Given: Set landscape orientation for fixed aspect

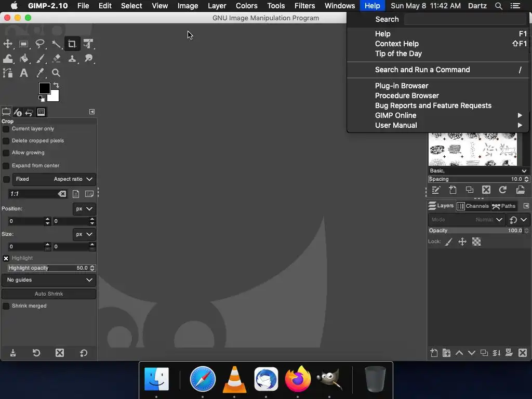Looking at the screenshot, I should (x=89, y=194).
